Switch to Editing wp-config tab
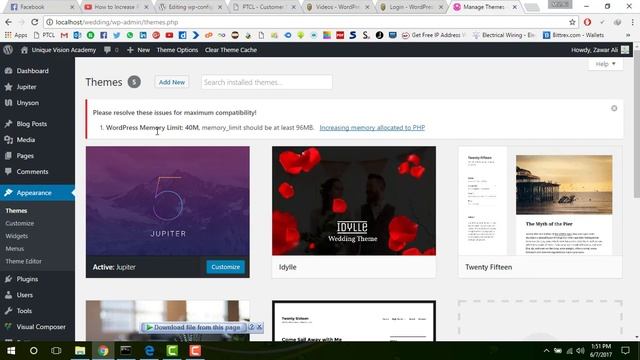The width and height of the screenshot is (640, 360). (191, 7)
